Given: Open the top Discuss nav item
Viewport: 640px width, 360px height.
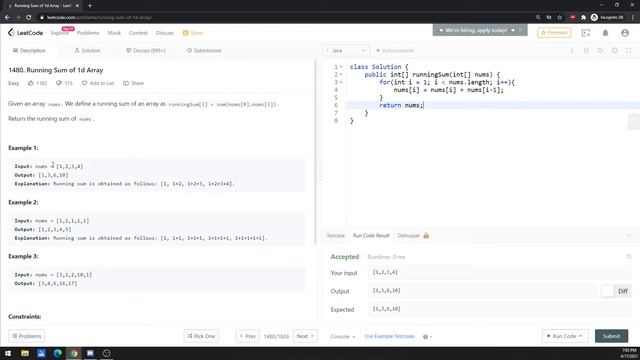Looking at the screenshot, I should 164,33.
